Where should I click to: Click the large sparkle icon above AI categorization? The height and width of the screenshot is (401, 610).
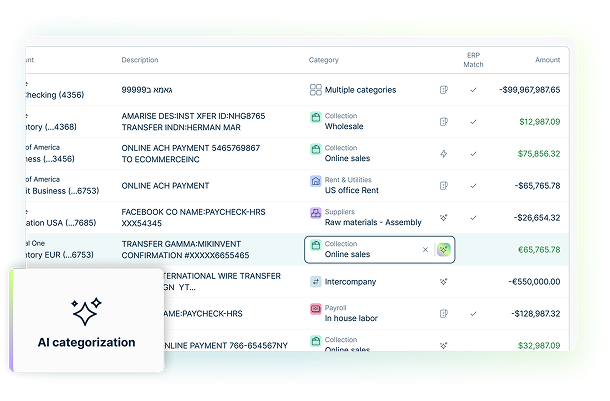(86, 311)
